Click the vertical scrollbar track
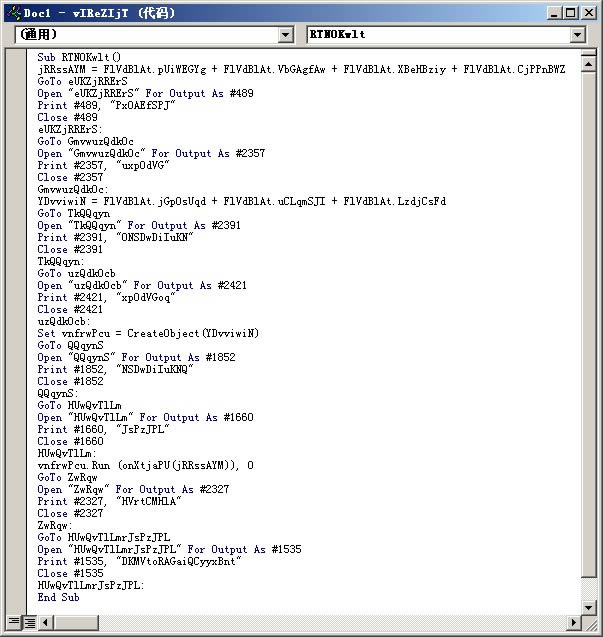Viewport: 603px width, 637px height. click(588, 330)
